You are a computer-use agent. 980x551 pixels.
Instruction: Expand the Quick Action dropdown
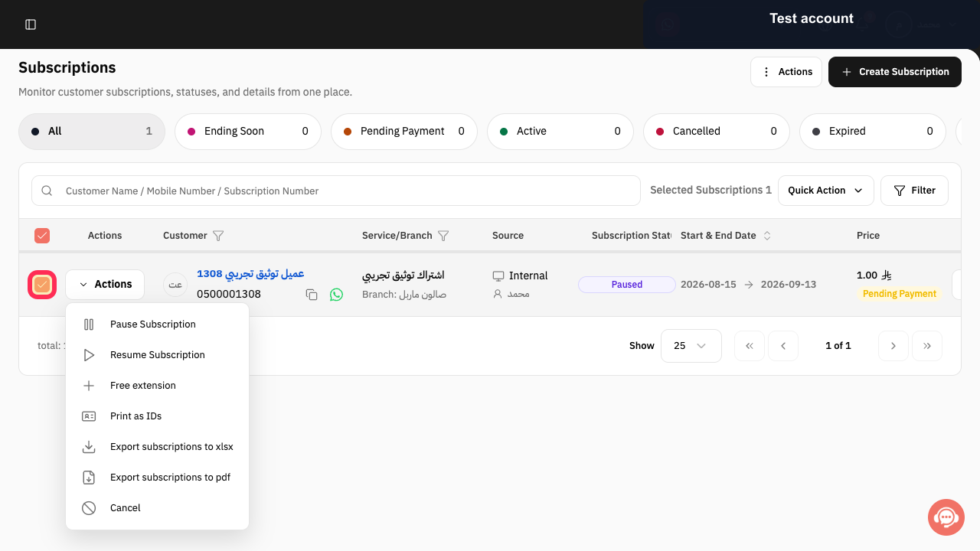(826, 191)
